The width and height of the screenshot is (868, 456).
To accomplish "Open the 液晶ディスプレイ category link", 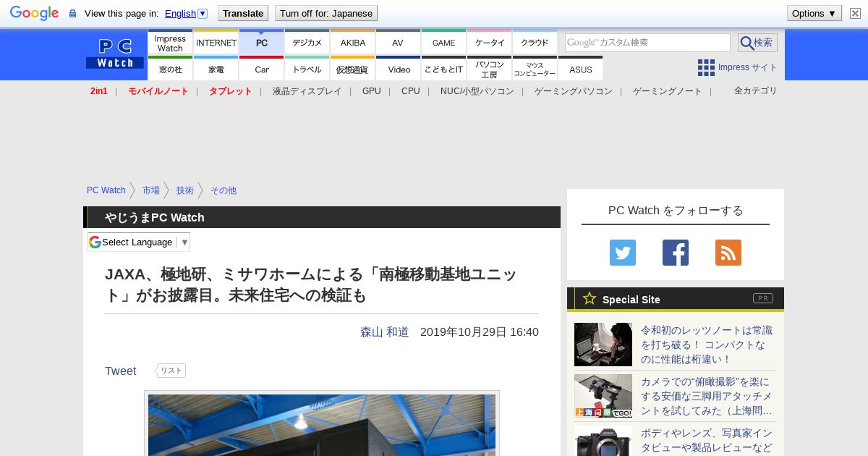I will coord(307,91).
